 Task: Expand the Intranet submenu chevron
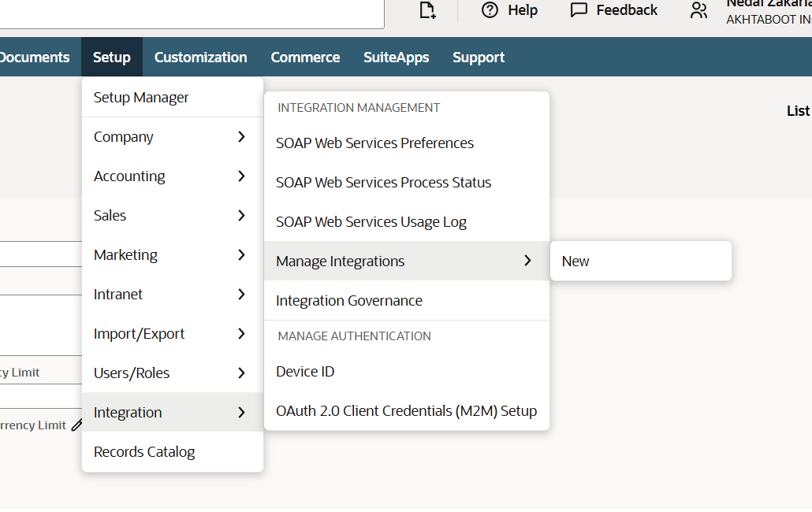(x=241, y=295)
